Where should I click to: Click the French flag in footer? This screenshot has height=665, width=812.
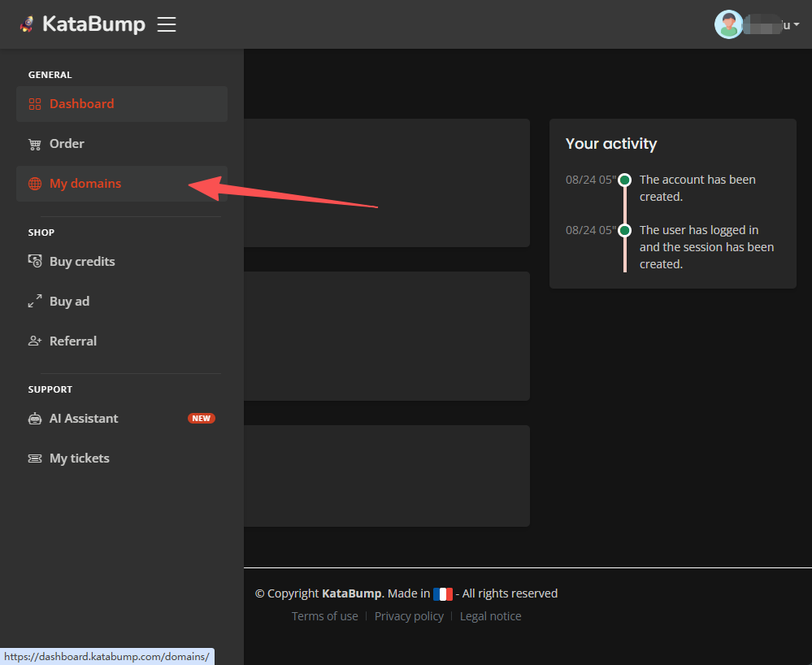tap(443, 594)
